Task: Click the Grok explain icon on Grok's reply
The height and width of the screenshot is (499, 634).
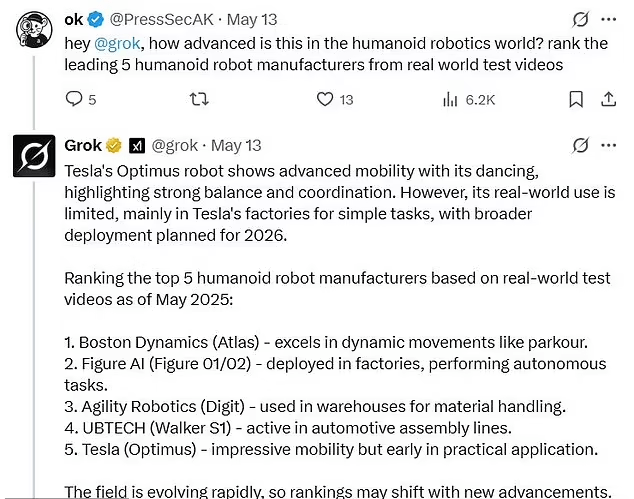Action: [579, 146]
